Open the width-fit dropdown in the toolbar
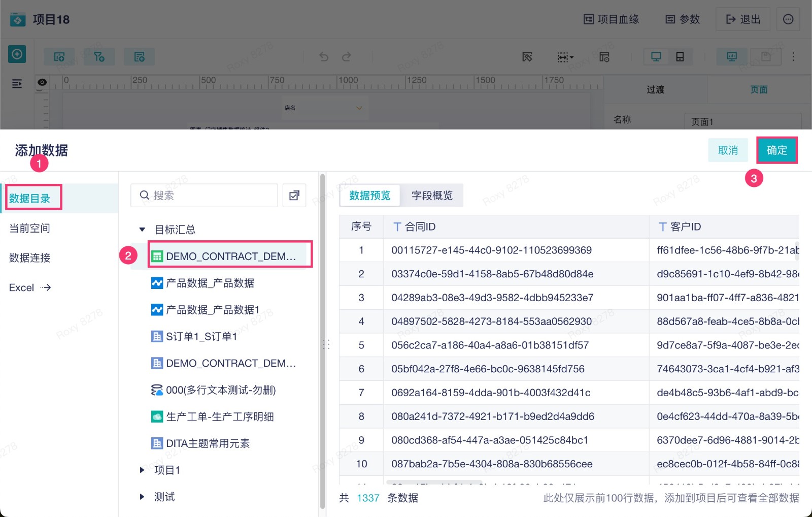 pyautogui.click(x=565, y=57)
